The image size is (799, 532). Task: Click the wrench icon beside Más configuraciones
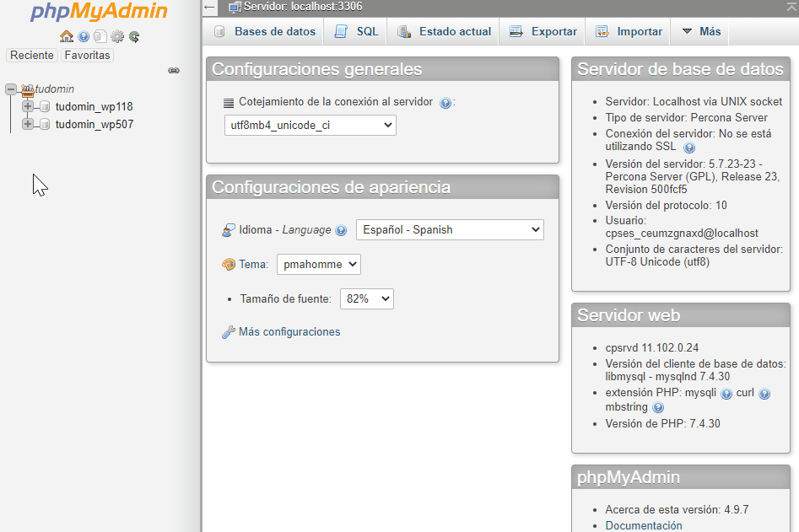(x=229, y=332)
